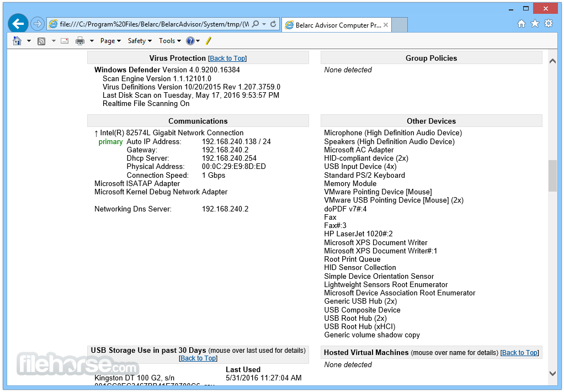Screen dimensions: 564x392
Task: Click Back to Top link under USB Storage Use
Action: [198, 358]
